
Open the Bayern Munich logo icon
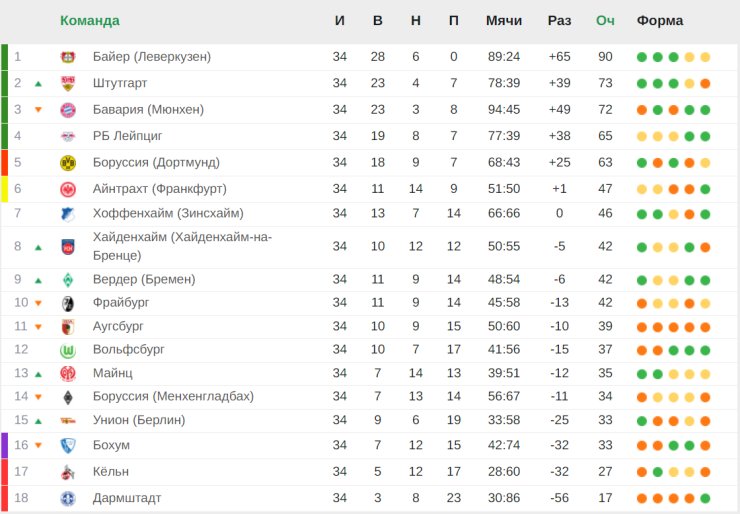[x=68, y=110]
